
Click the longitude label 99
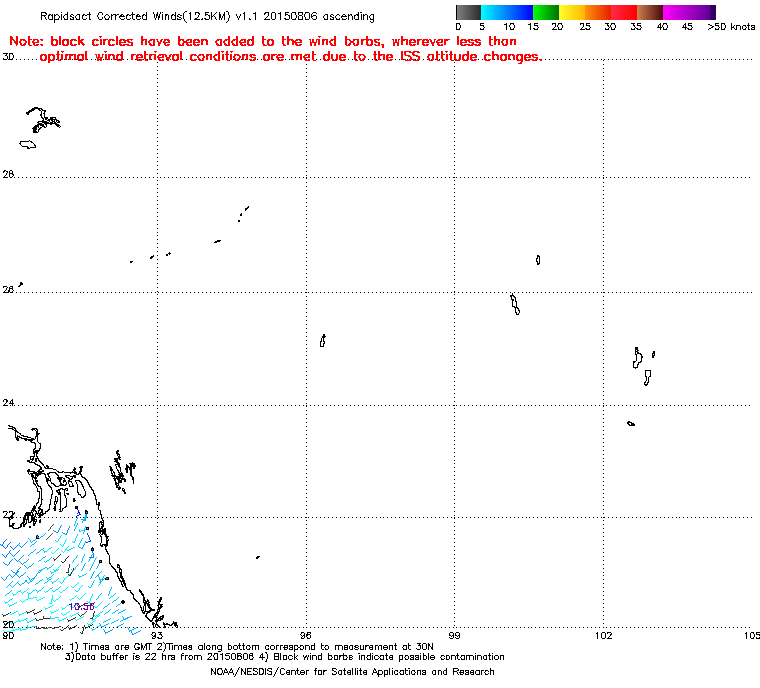coord(454,635)
